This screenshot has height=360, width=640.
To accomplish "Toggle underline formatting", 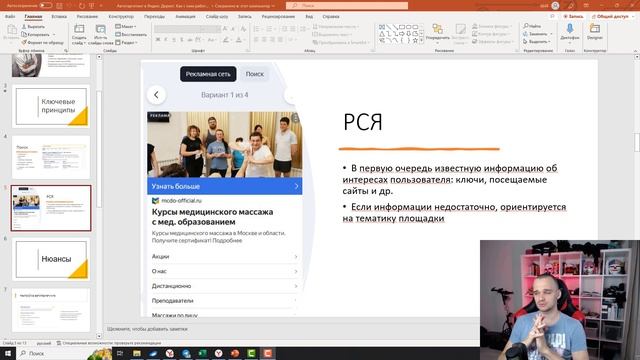I will click(174, 40).
